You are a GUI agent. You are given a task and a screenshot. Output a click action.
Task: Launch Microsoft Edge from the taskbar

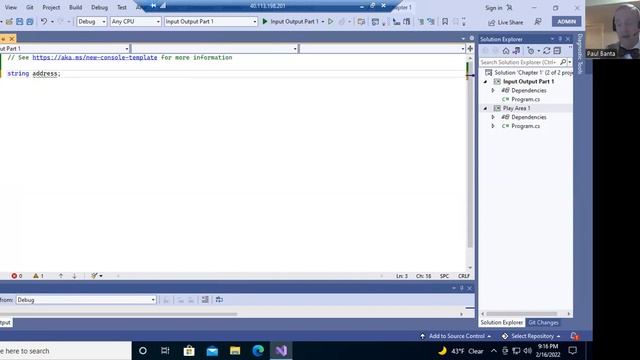coord(258,351)
